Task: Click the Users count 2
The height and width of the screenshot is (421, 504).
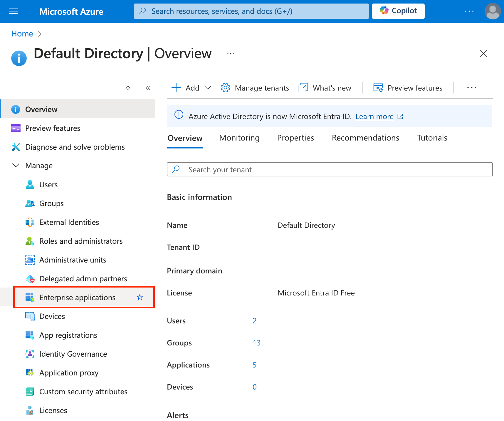Action: coord(255,321)
